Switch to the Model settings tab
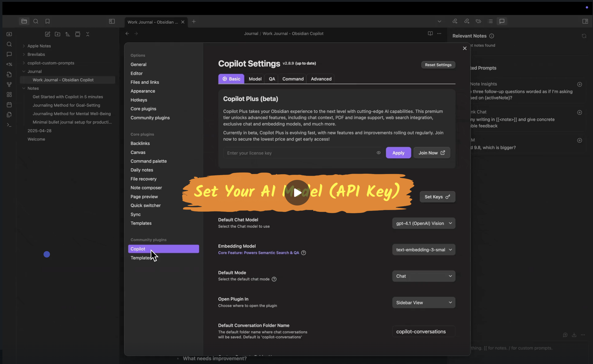 (255, 79)
